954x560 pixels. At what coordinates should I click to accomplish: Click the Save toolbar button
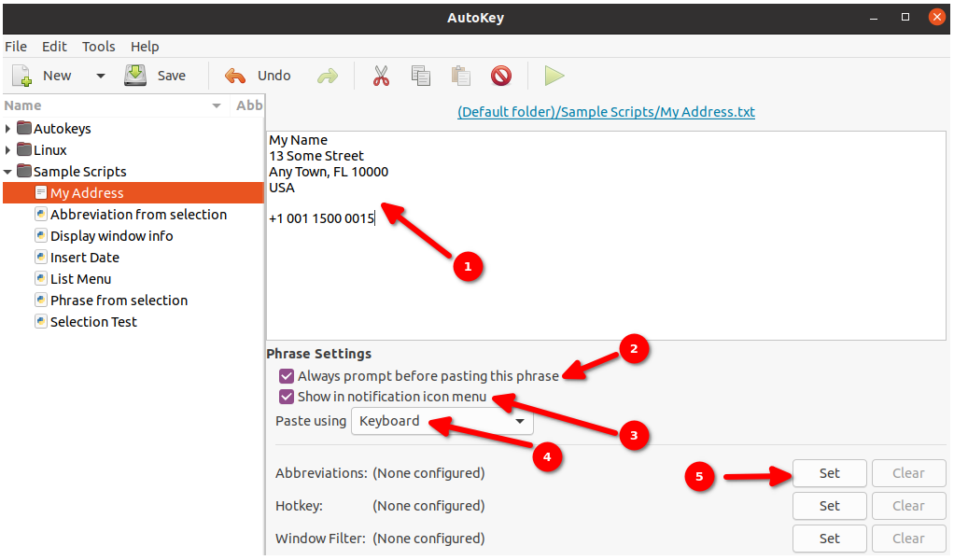(x=155, y=76)
